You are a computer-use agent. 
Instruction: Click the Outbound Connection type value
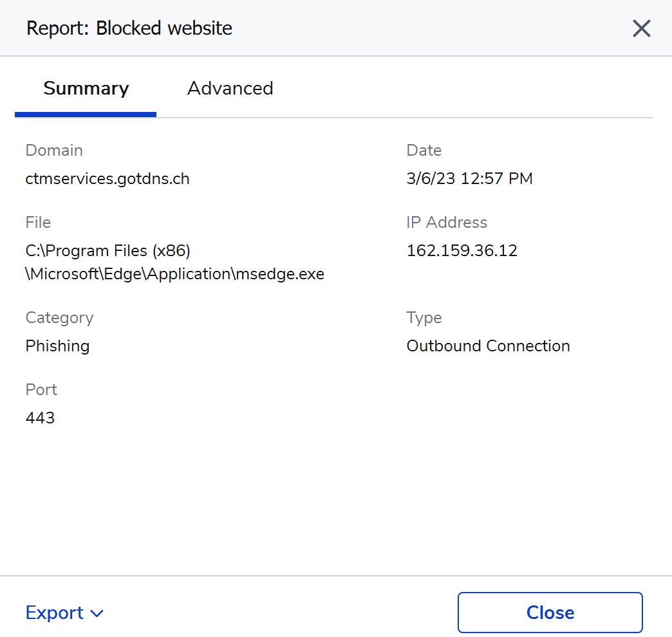coord(488,346)
